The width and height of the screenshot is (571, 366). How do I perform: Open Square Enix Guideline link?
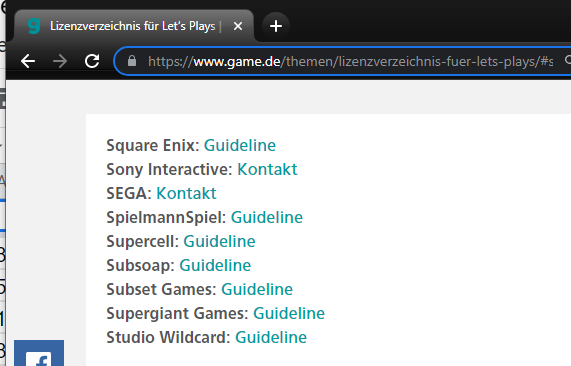pos(240,145)
